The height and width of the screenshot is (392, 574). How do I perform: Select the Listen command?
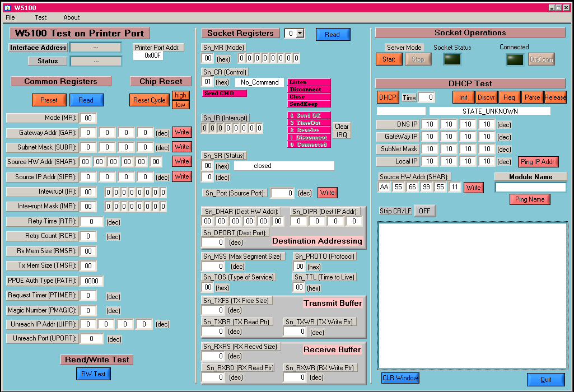click(x=309, y=82)
